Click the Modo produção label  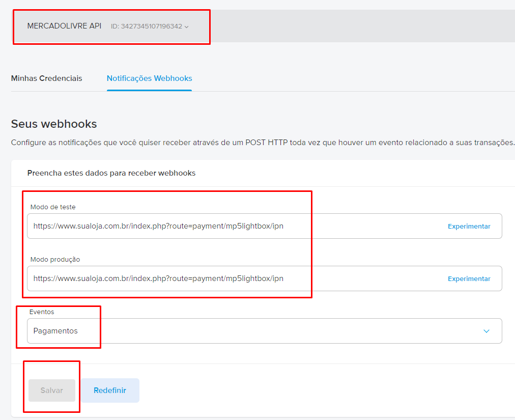click(55, 259)
